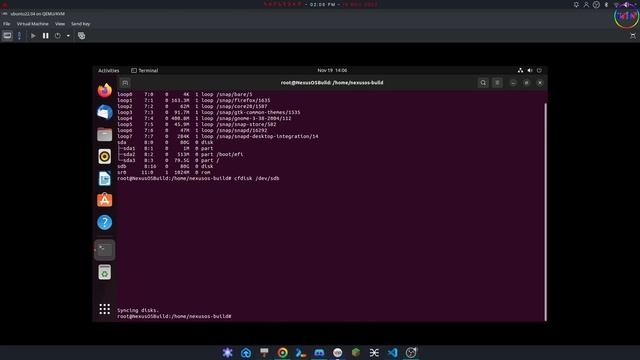
Task: Pause the virtual machine
Action: click(x=46, y=36)
